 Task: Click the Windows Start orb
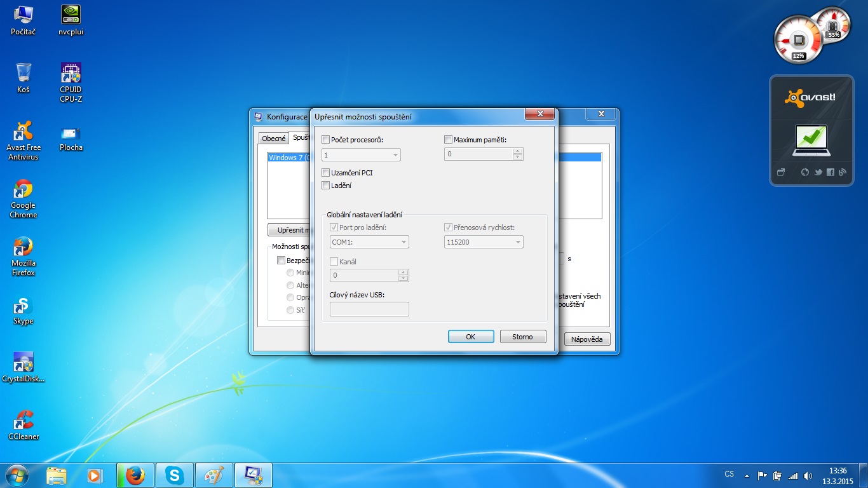click(x=16, y=475)
